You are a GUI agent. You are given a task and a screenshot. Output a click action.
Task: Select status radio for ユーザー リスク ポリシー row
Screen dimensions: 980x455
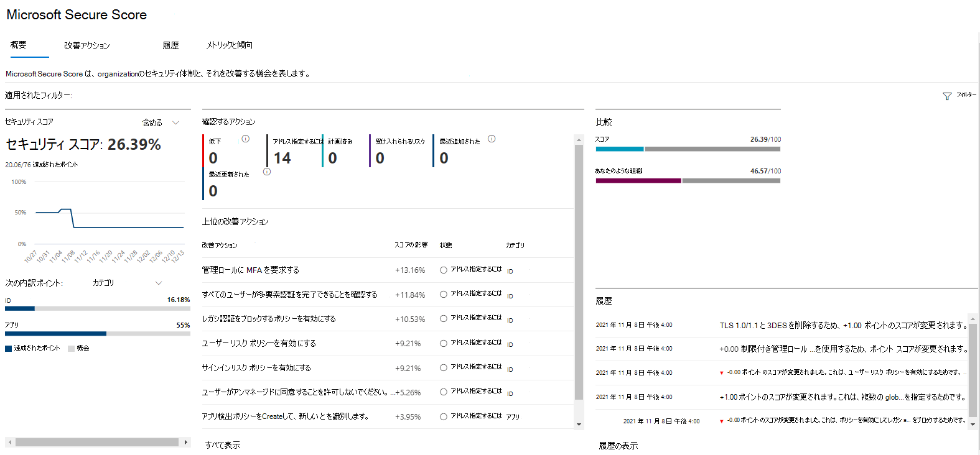444,343
